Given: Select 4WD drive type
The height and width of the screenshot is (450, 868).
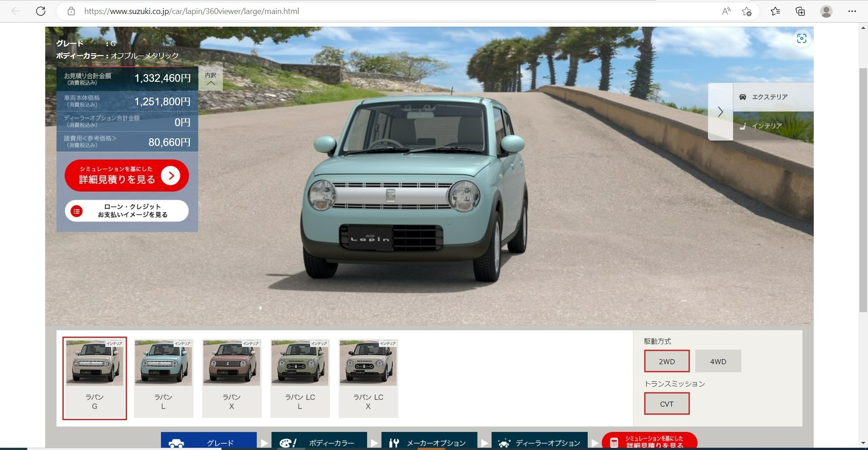Looking at the screenshot, I should point(718,361).
